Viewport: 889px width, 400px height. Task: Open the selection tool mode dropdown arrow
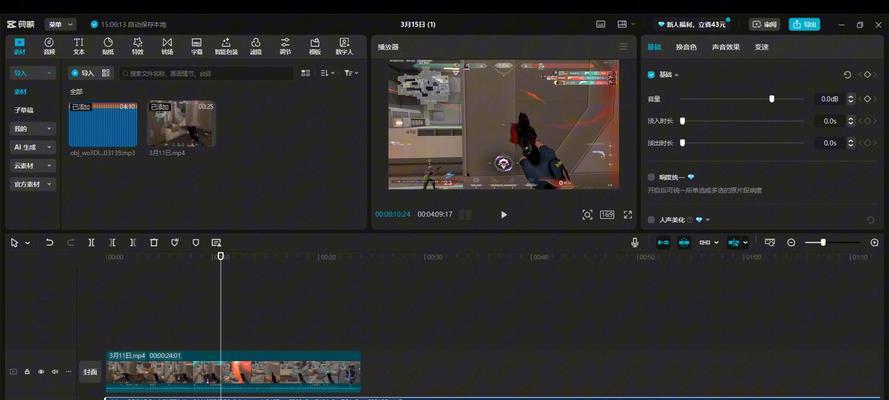[x=27, y=243]
